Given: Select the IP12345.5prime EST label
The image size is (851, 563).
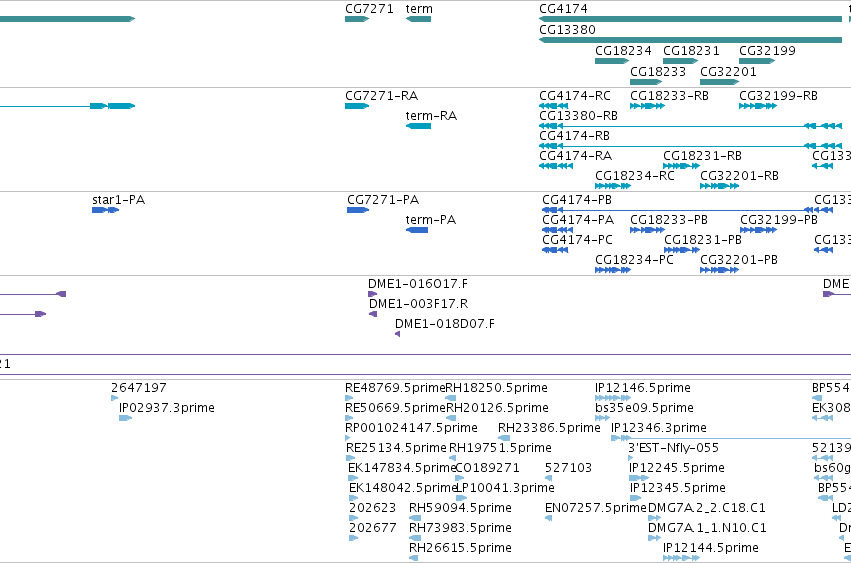Looking at the screenshot, I should click(x=678, y=489).
